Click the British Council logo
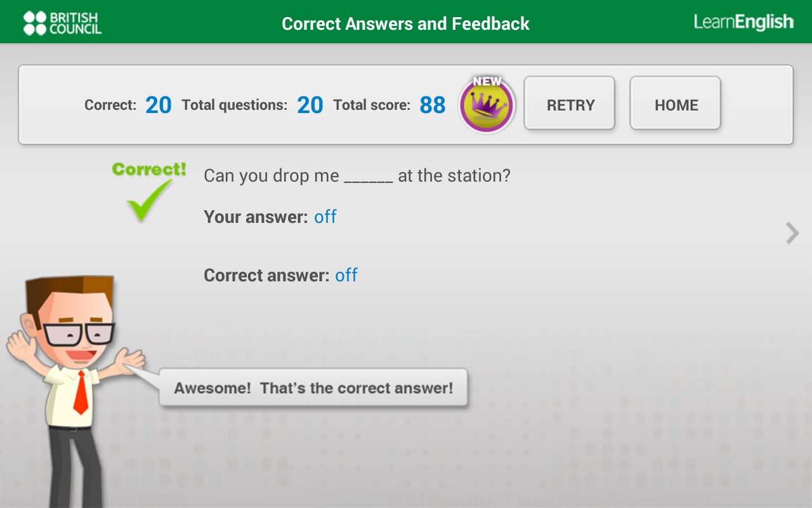This screenshot has height=508, width=812. [x=62, y=23]
